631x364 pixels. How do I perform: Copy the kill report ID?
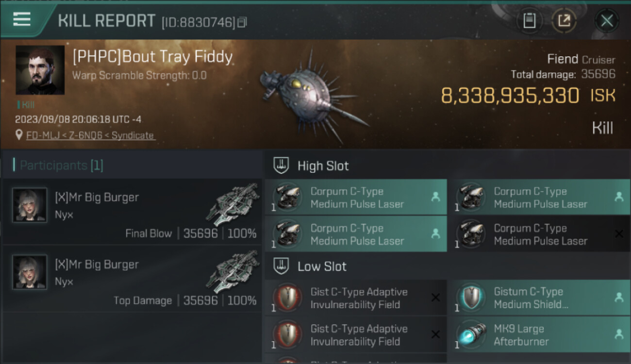pos(242,22)
